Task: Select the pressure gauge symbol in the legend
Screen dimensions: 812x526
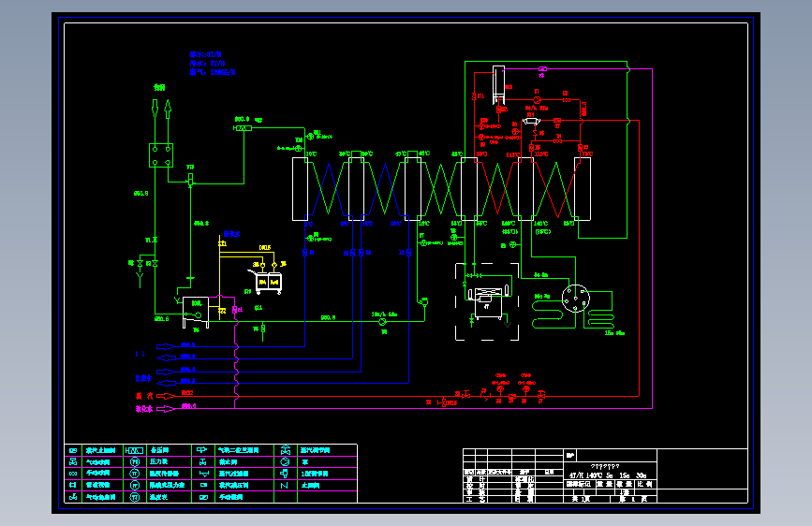Action: point(135,461)
